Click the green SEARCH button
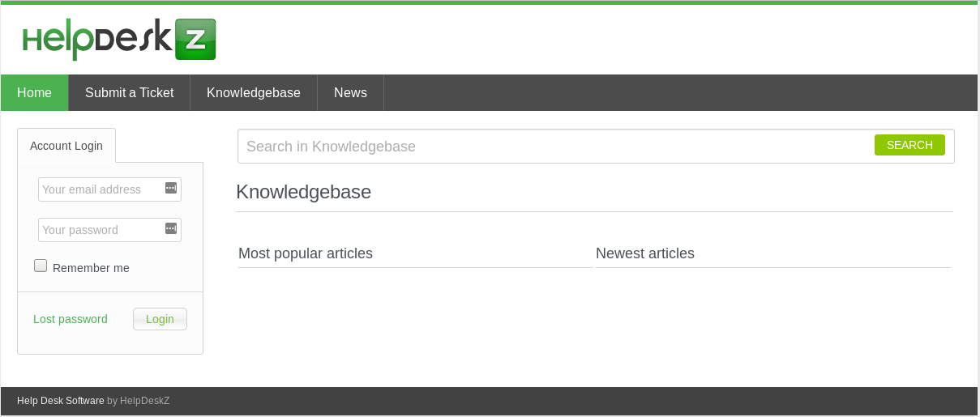The image size is (980, 417). pos(909,145)
